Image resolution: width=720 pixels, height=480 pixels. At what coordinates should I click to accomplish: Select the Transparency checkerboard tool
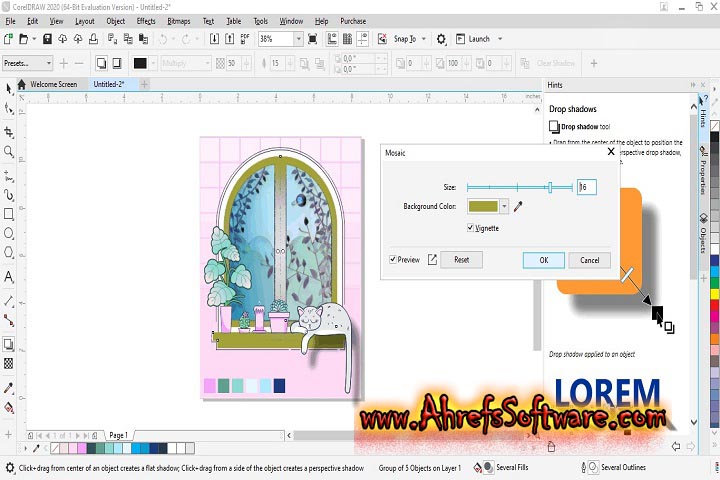8,363
